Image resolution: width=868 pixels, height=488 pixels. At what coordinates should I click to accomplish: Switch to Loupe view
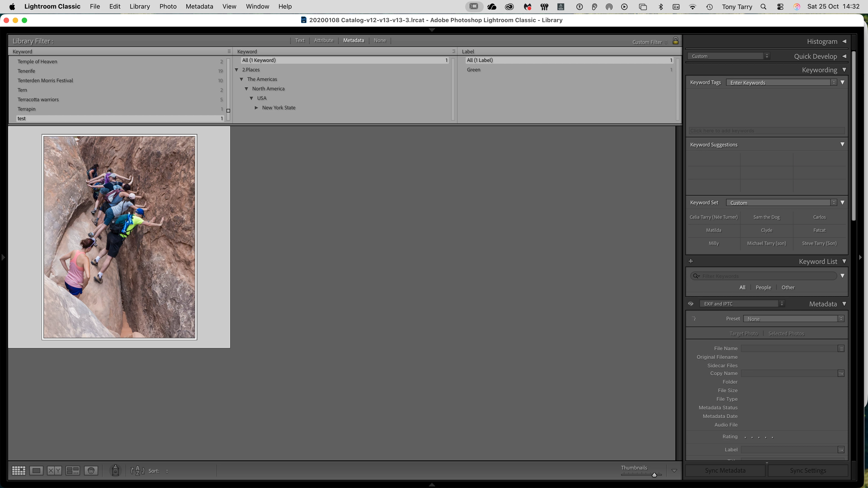click(36, 470)
